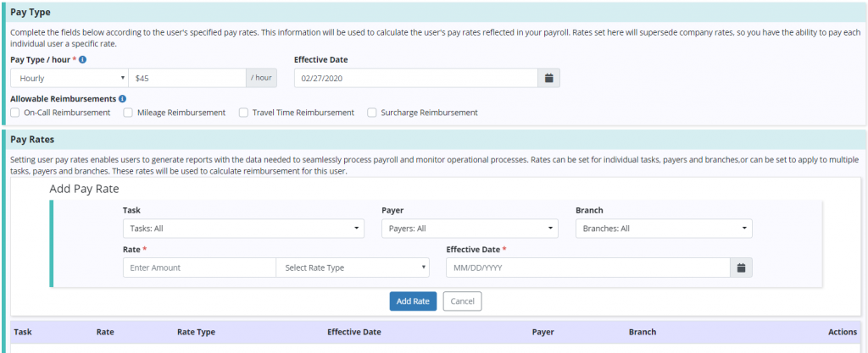Check the Mileage Reimbursement option
The image size is (868, 353).
tap(128, 113)
